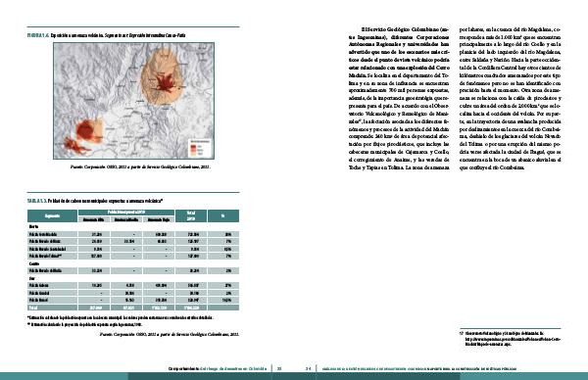This screenshot has height=380, width=588.
Task: Click the Tabla 1.3 caption title
Action: tap(95, 201)
